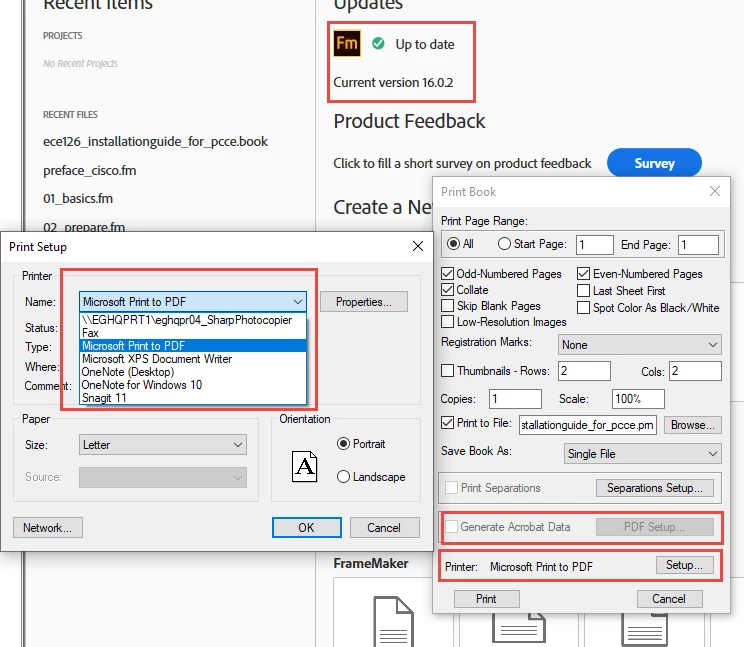Click the Current version 16.0.2 text
This screenshot has height=647, width=744.
tap(393, 83)
